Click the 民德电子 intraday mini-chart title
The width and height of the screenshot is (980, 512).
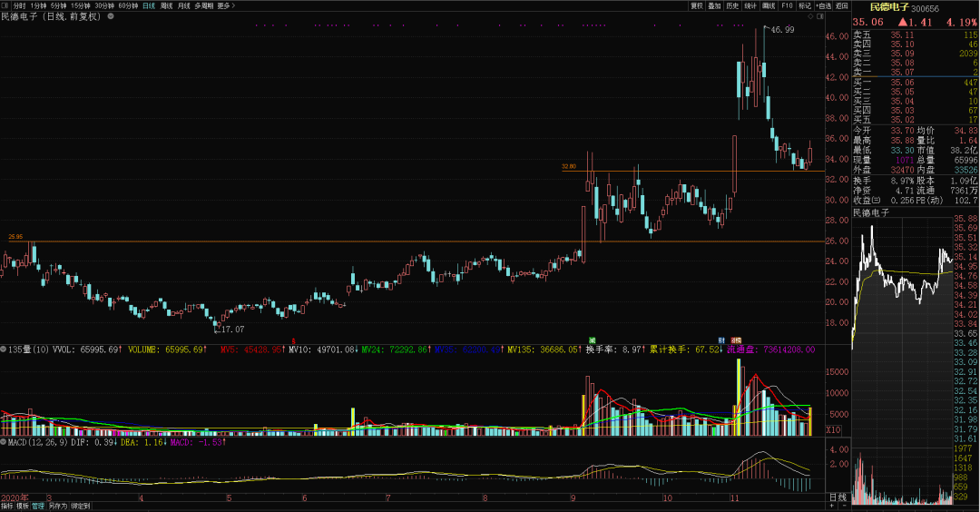[870, 212]
